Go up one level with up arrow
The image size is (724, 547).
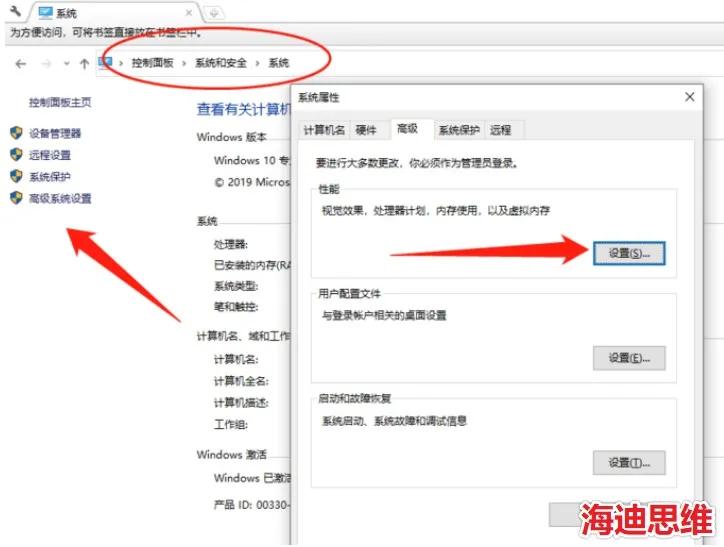point(84,64)
